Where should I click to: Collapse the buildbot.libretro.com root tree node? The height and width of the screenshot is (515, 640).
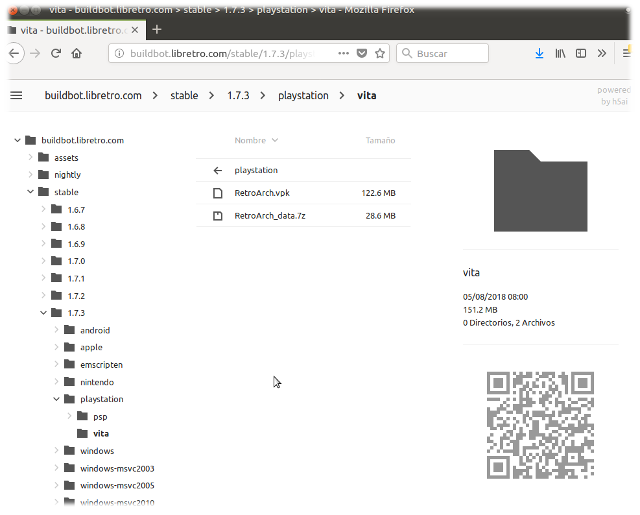pyautogui.click(x=17, y=140)
